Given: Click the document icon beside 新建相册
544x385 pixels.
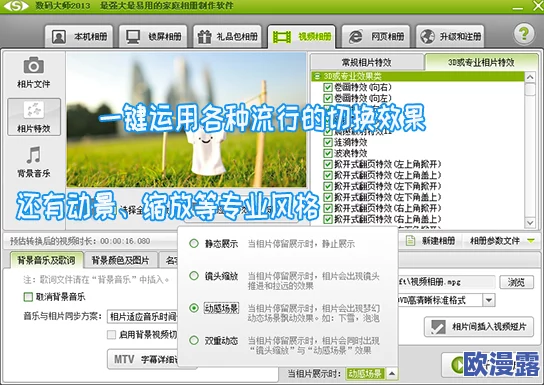Looking at the screenshot, I should [x=410, y=240].
